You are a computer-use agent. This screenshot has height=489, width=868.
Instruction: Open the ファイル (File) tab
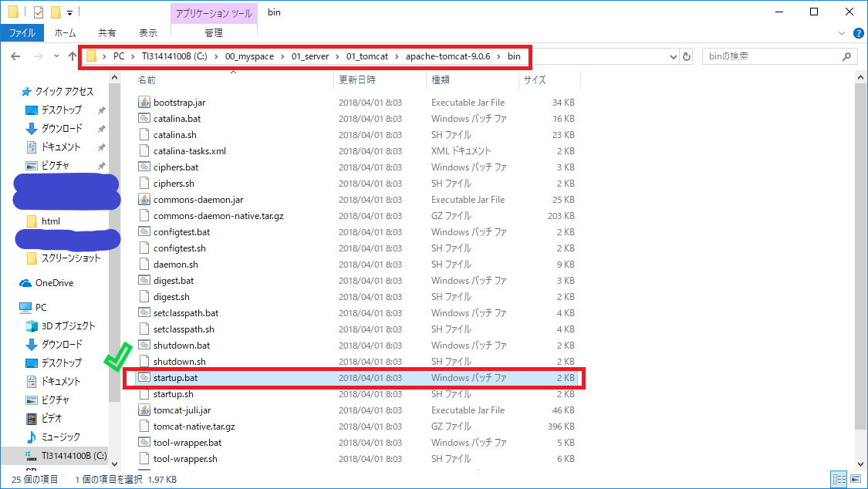click(x=22, y=33)
